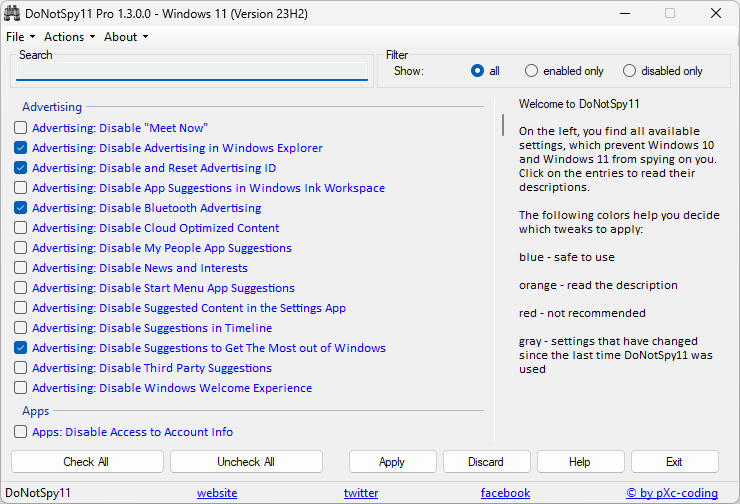Uncheck Disable and Reset Advertising ID checkbox
Screen dimensions: 740x504
coord(20,168)
